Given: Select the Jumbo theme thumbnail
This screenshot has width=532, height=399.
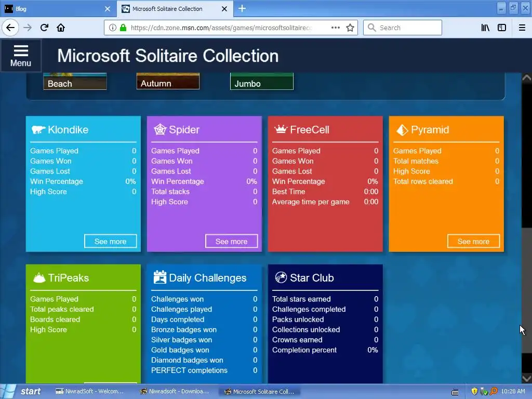Looking at the screenshot, I should (262, 82).
